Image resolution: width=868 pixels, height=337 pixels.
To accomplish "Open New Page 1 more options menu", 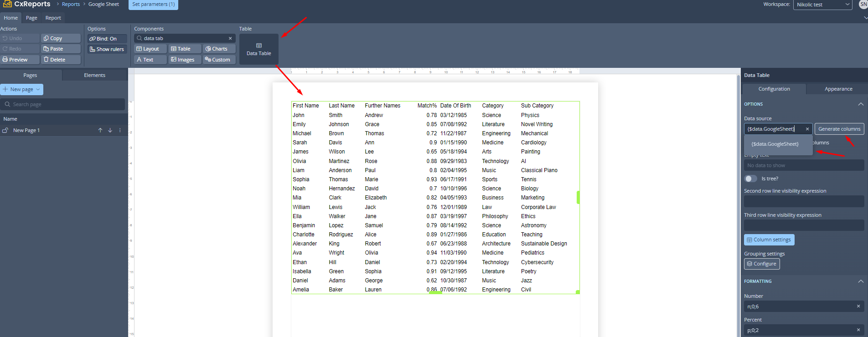I will click(x=120, y=130).
